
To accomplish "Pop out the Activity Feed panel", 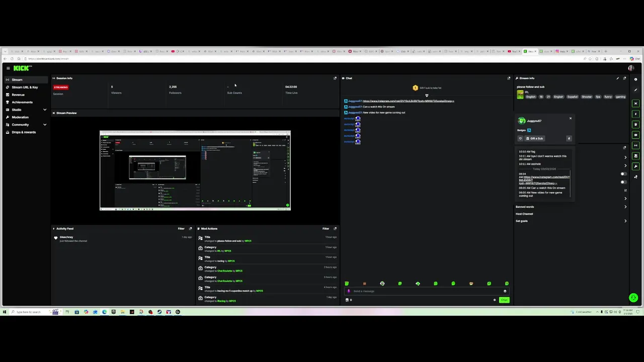I will (190, 229).
